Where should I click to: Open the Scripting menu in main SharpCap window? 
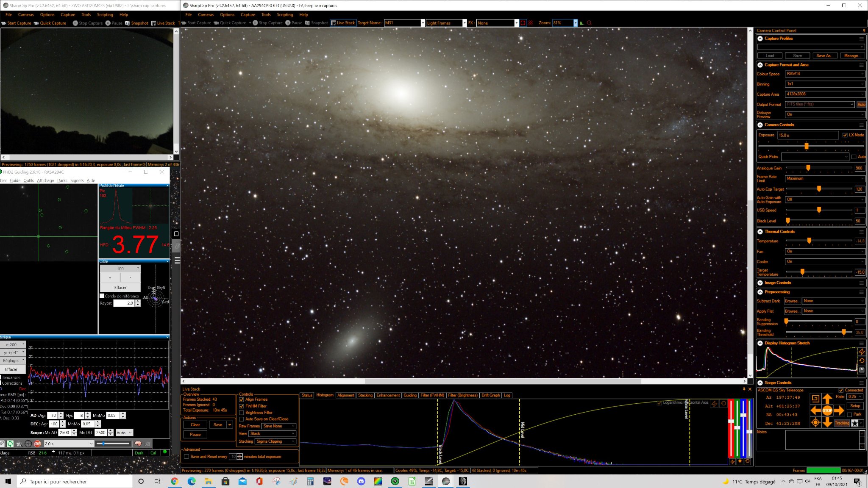tap(285, 14)
